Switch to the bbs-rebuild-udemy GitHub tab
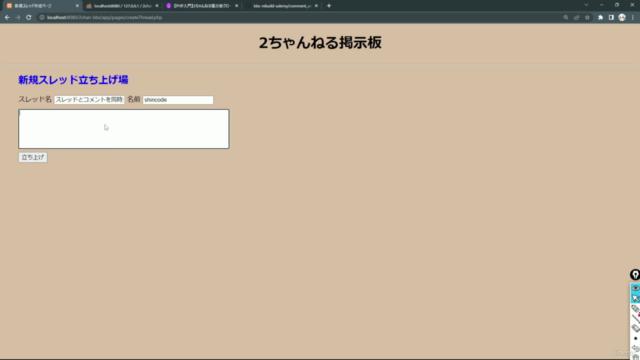Screen dimensions: 640x360 click(282, 6)
